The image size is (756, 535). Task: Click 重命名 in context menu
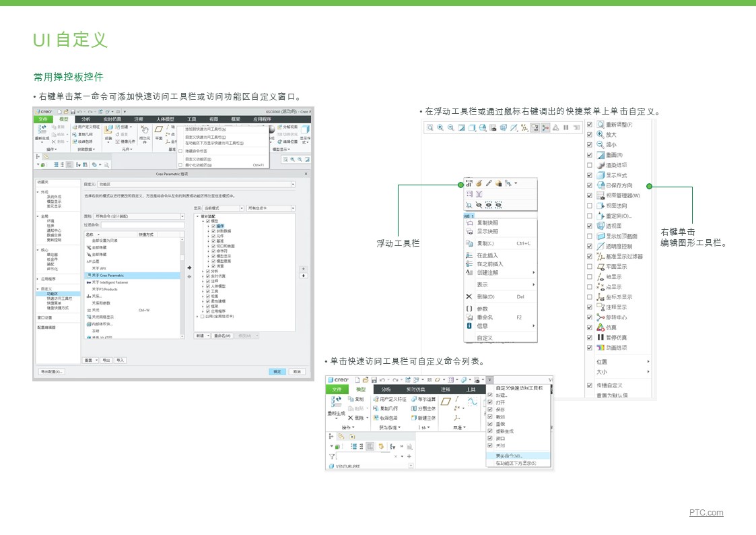(500, 317)
